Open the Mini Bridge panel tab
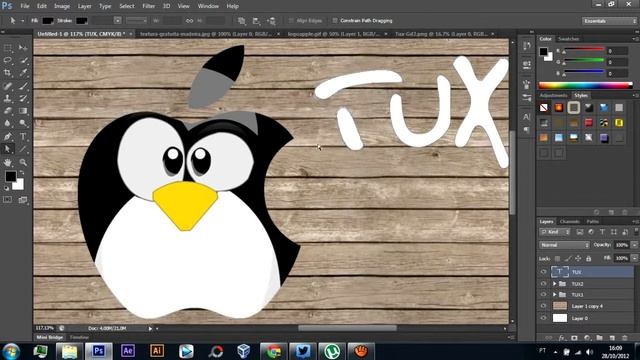640x360 pixels. (49, 338)
